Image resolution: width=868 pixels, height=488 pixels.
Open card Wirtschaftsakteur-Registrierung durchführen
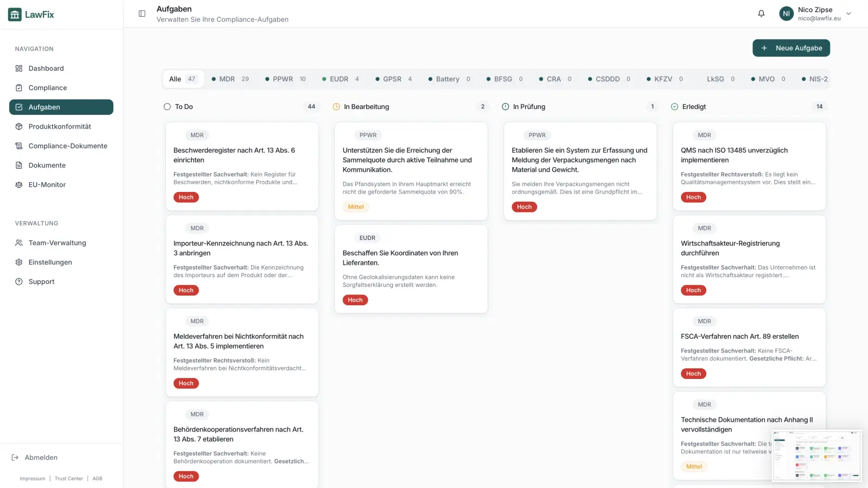tap(749, 259)
